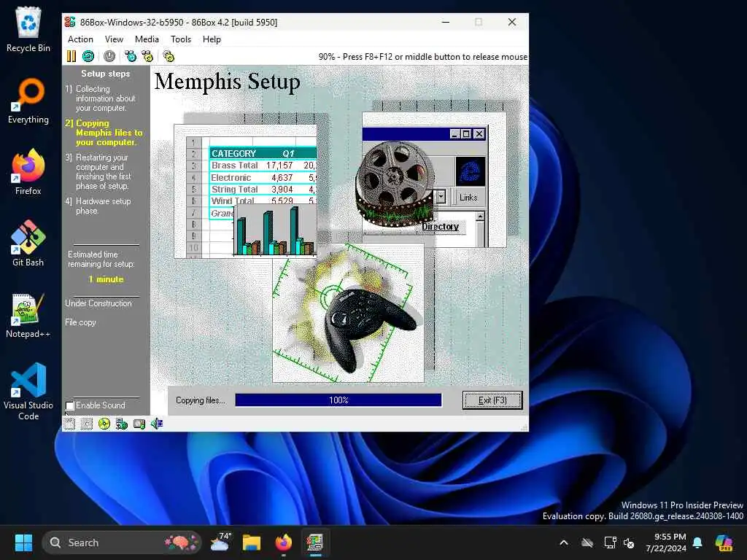
Task: Click the hard disk status bar icon
Action: (x=139, y=424)
